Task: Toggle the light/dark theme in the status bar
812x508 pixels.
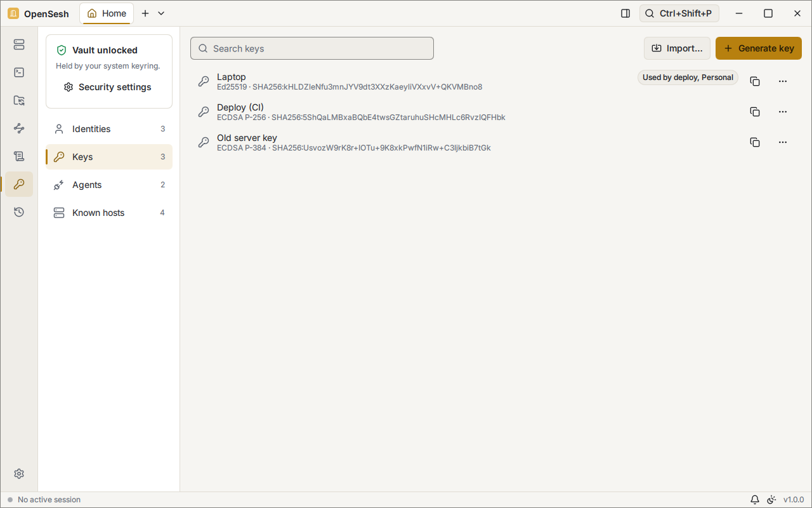Action: (x=771, y=500)
